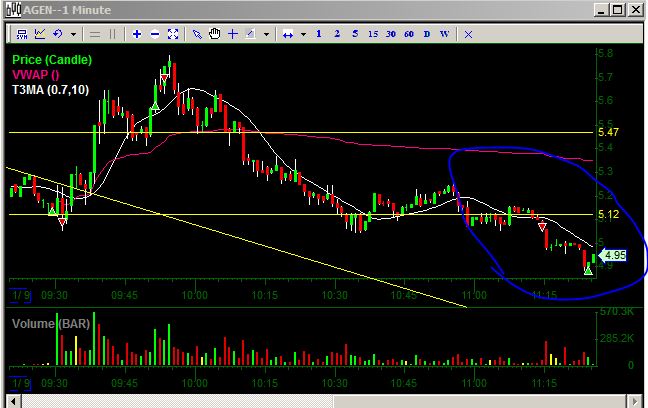Image resolution: width=648 pixels, height=408 pixels.
Task: Open the chart studies icon
Action: click(x=40, y=34)
